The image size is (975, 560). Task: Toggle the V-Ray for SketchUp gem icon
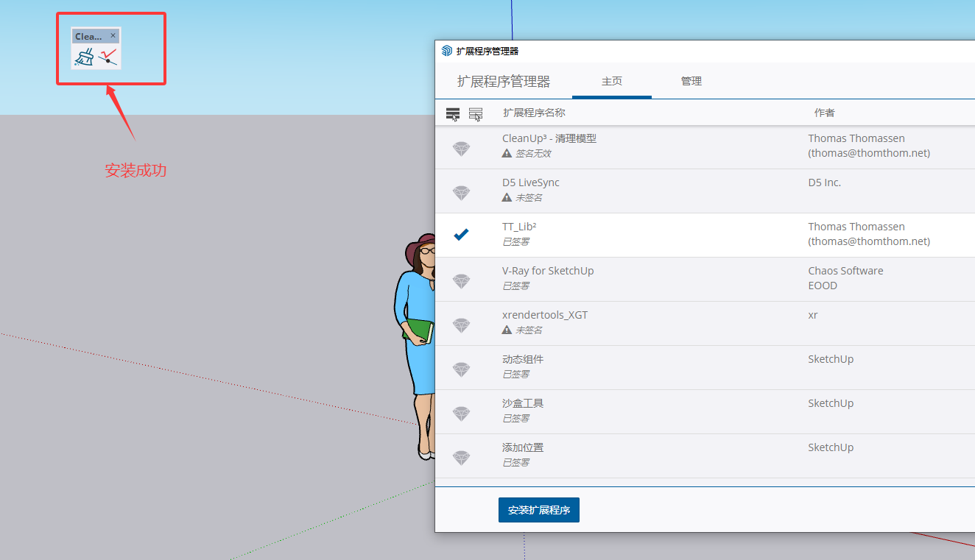click(461, 281)
